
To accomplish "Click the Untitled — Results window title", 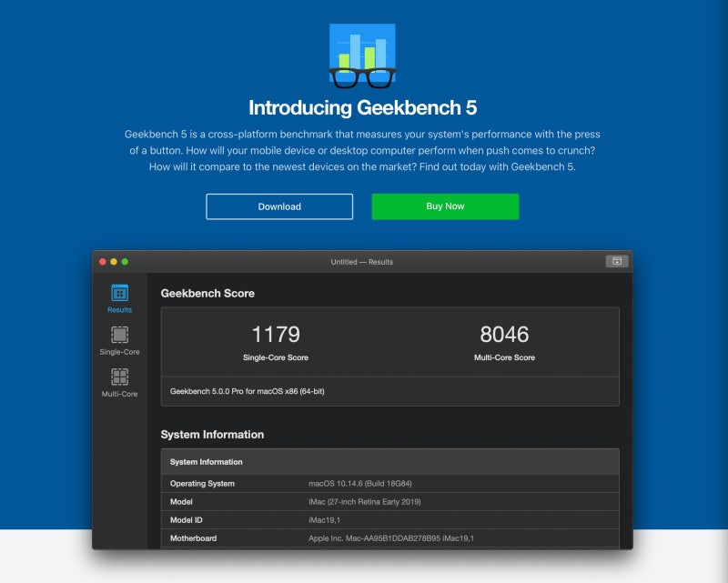I will tap(361, 262).
